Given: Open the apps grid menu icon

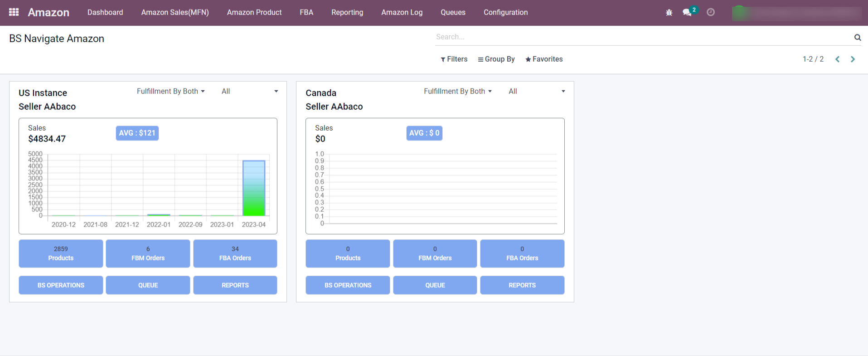Looking at the screenshot, I should click(14, 12).
